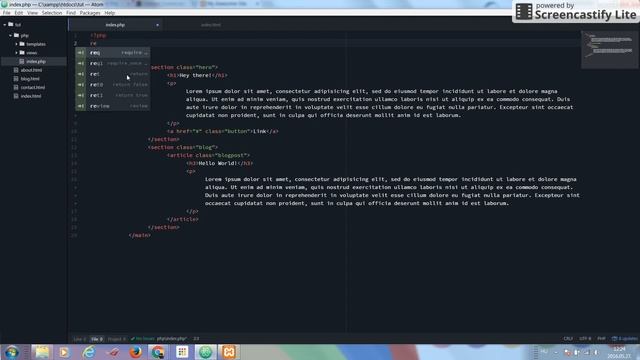The width and height of the screenshot is (640, 360).
Task: Expand the views folder
Action: point(16,53)
